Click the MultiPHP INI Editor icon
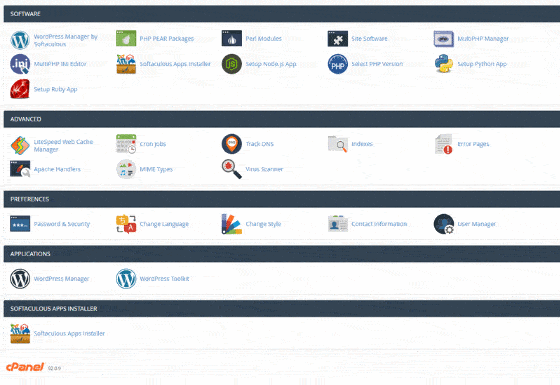560x385 pixels. pos(20,64)
